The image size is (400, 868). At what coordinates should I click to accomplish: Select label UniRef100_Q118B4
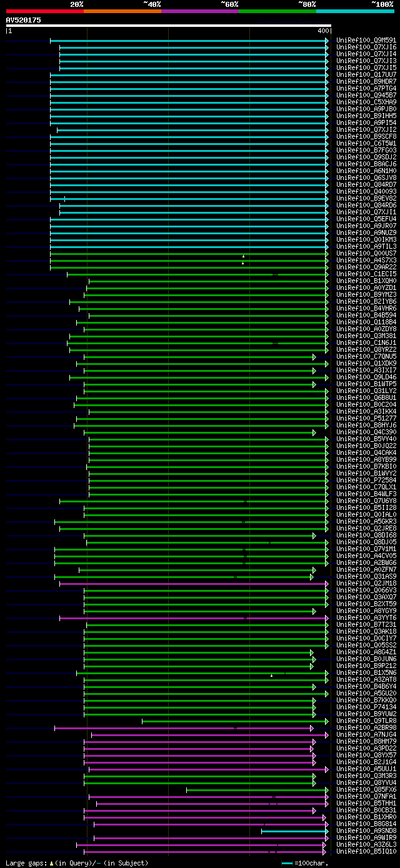366,322
